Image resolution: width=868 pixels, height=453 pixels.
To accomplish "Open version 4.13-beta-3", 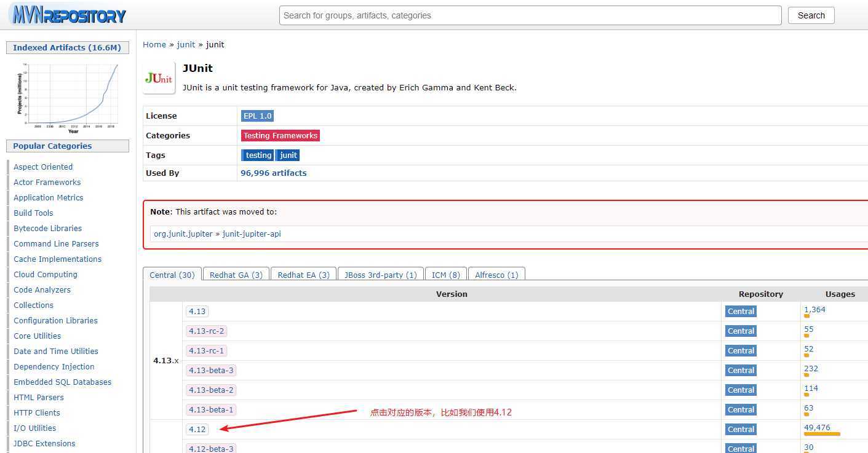I will [x=211, y=370].
